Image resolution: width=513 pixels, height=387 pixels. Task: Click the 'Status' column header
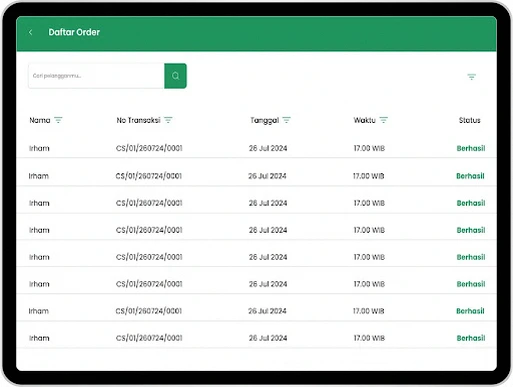[x=470, y=120]
